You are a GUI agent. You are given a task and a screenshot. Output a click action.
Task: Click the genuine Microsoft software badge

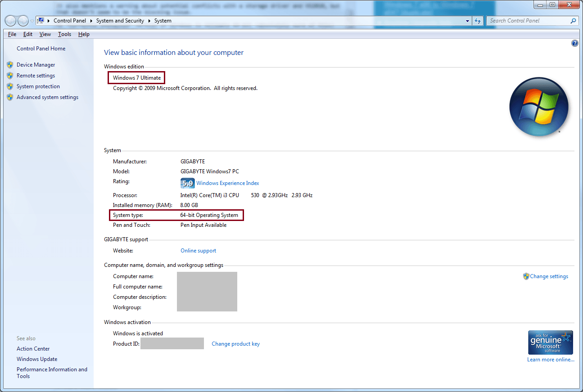click(551, 342)
